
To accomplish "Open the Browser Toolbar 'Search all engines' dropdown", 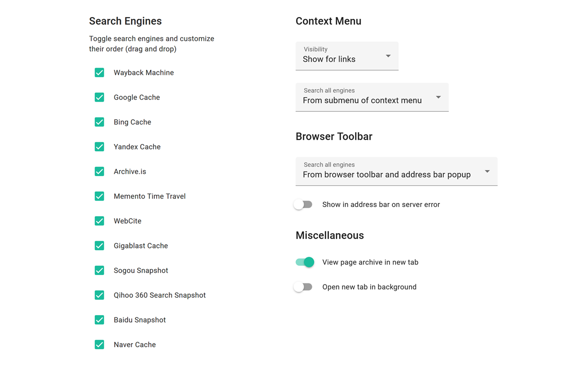I will (396, 171).
